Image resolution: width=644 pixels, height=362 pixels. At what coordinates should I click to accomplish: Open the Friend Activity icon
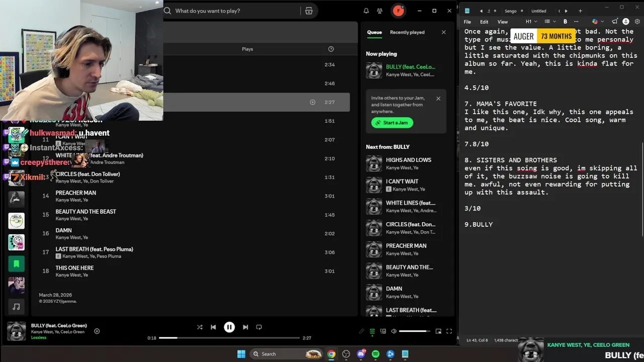tap(380, 11)
